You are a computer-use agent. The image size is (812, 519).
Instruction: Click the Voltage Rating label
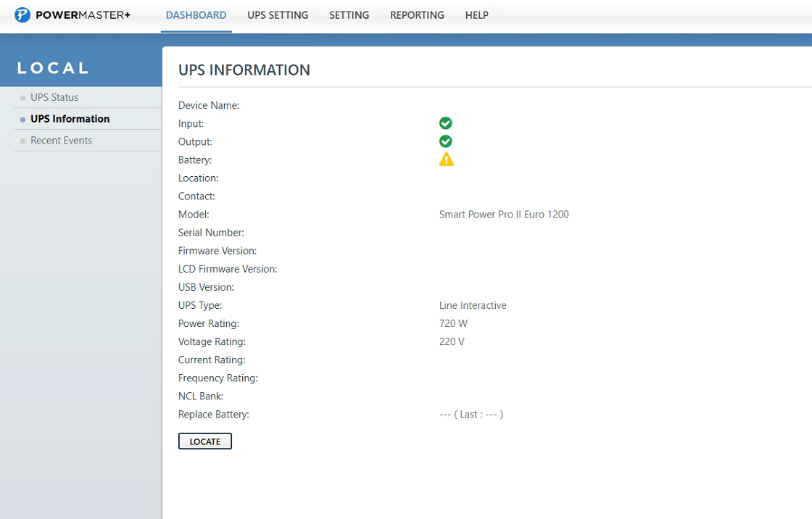coord(212,342)
